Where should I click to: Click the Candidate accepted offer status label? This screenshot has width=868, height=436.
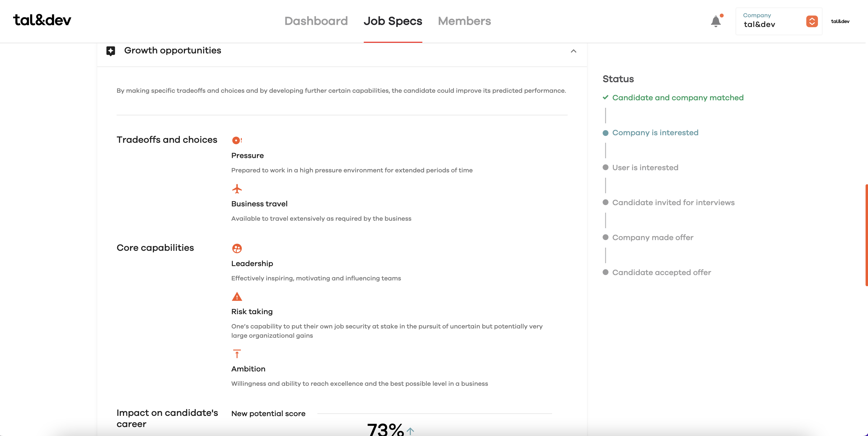[661, 272]
